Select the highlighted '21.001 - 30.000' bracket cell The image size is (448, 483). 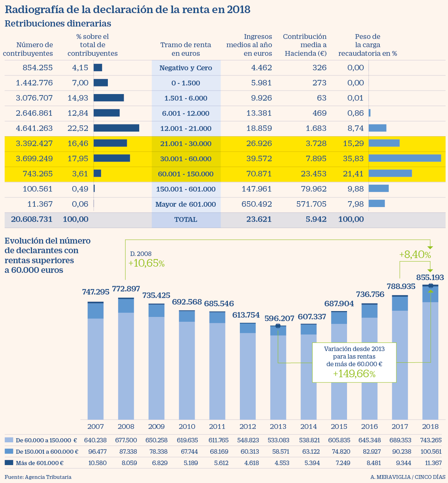pyautogui.click(x=186, y=144)
